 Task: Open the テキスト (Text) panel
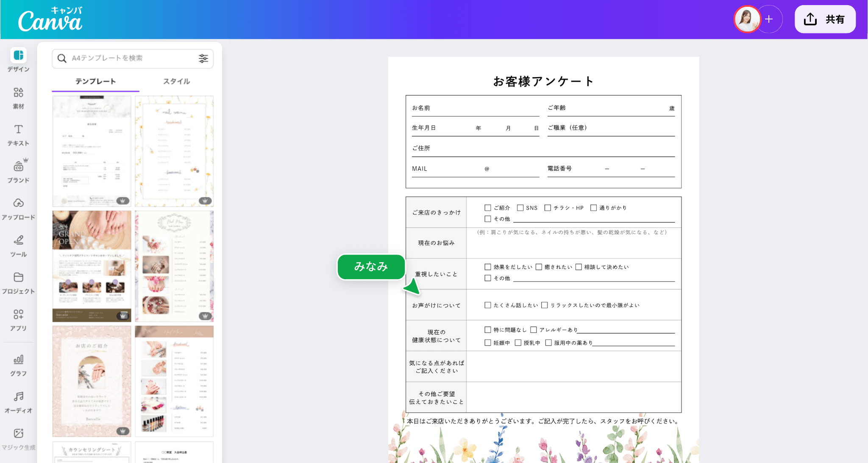click(18, 135)
